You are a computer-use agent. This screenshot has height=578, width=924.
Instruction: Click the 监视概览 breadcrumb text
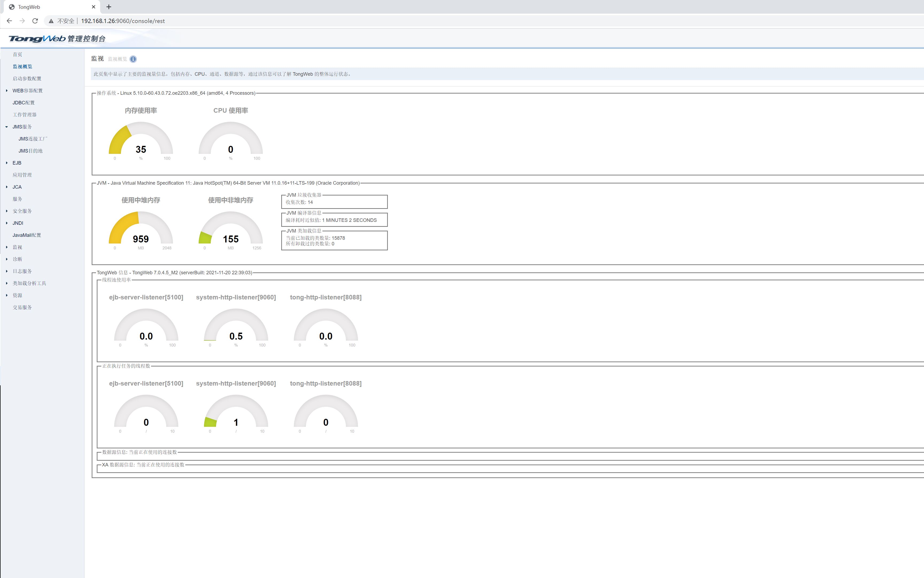[x=117, y=59]
